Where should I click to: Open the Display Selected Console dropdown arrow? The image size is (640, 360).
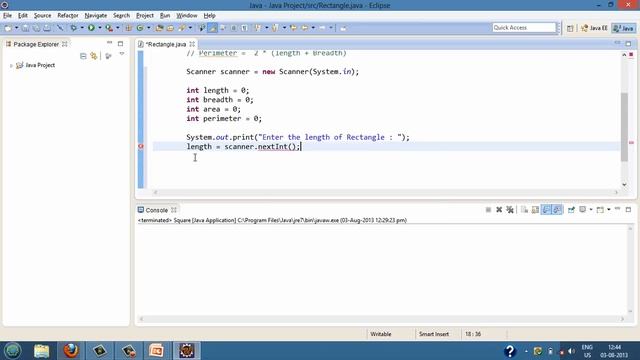coord(591,209)
